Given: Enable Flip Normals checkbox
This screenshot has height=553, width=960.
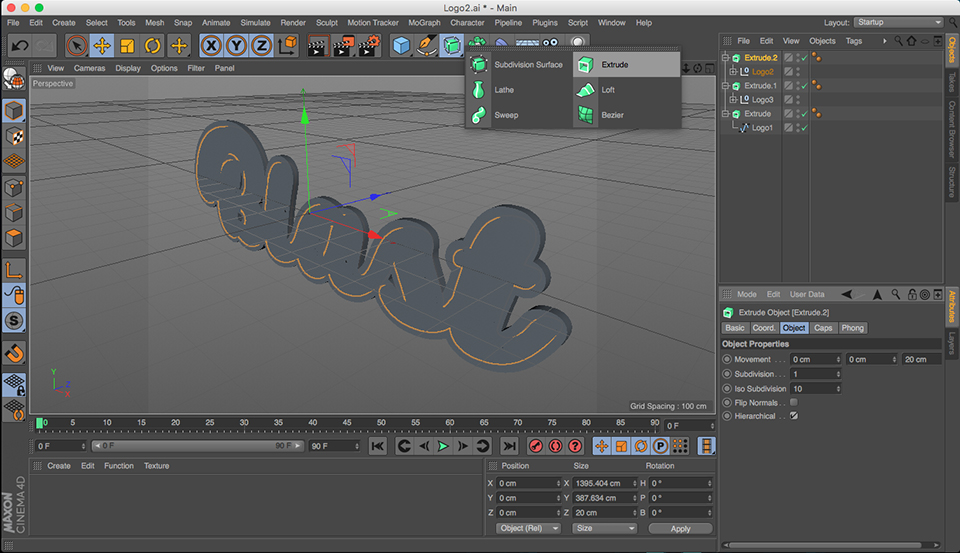Looking at the screenshot, I should coord(793,402).
